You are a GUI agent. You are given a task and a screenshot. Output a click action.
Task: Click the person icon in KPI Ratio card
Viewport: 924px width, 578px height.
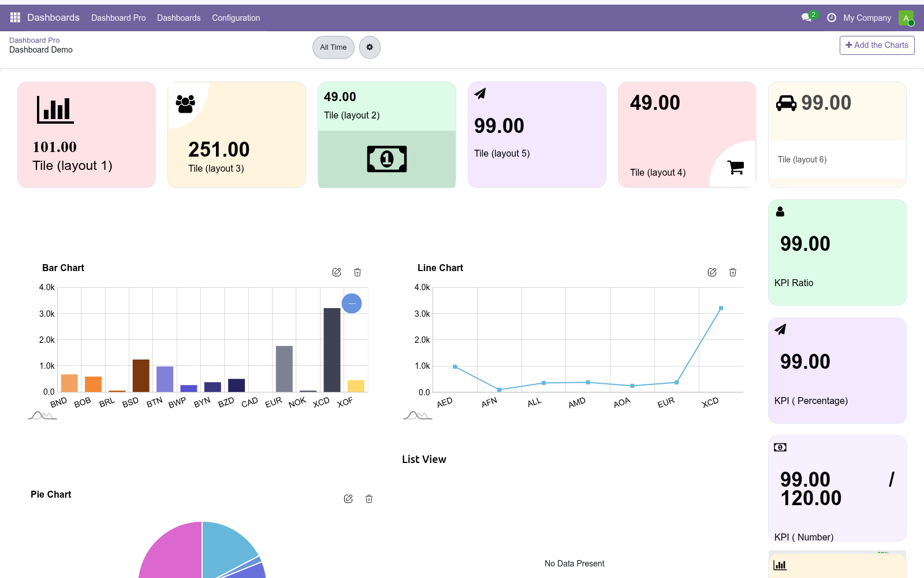[780, 212]
